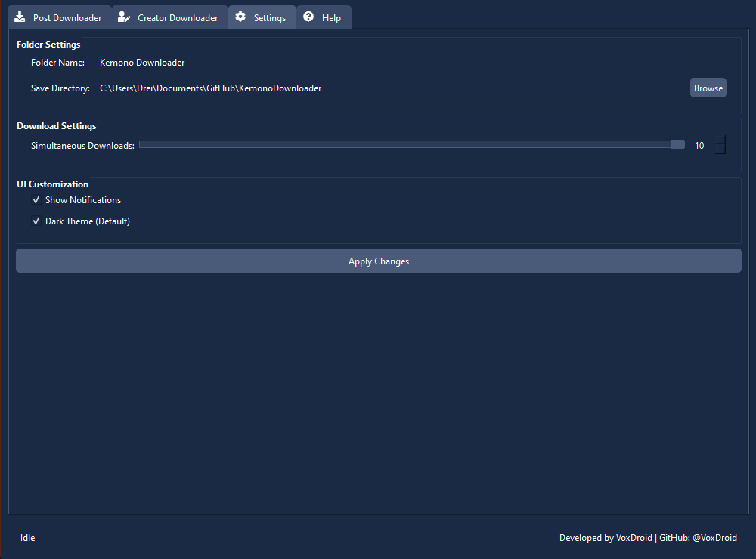756x559 pixels.
Task: Switch to the Post Downloader tab
Action: pyautogui.click(x=59, y=17)
